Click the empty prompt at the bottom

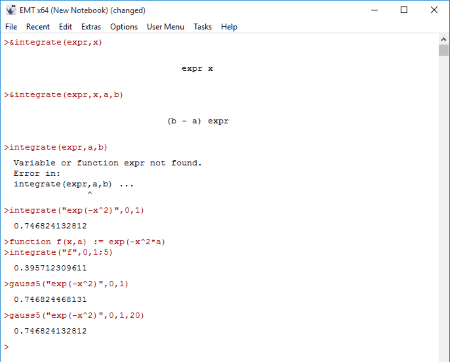(6, 347)
